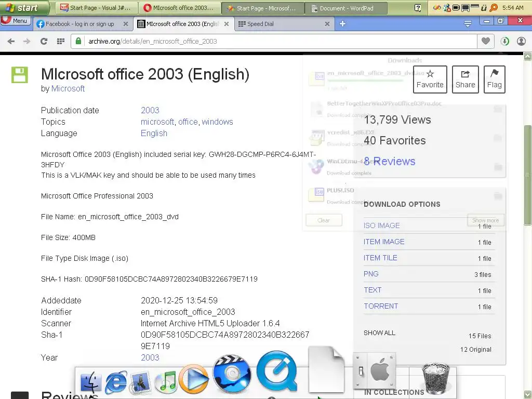The width and height of the screenshot is (532, 399).
Task: Click the green padlock security icon
Action: pos(78,41)
